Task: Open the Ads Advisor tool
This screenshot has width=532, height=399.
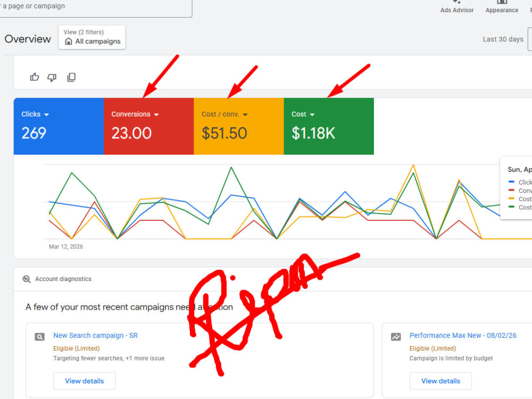Action: click(456, 7)
